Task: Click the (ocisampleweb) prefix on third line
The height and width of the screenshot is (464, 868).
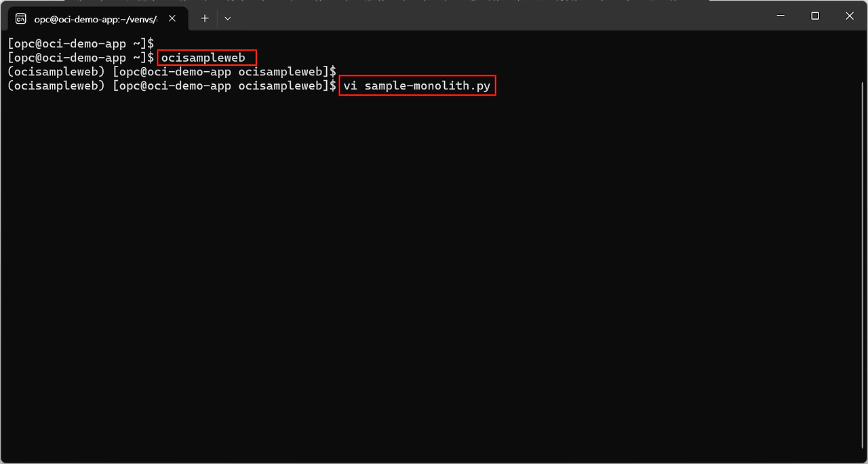Action: coord(56,72)
